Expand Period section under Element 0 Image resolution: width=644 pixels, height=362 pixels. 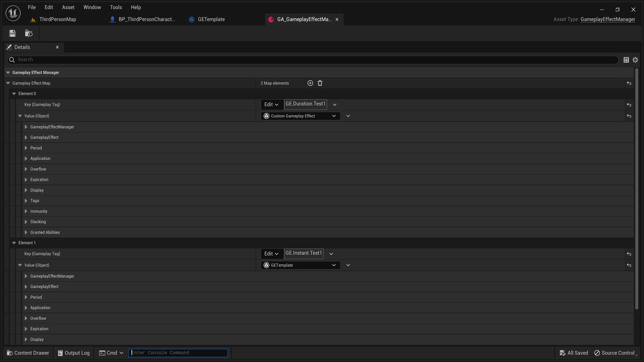[x=26, y=148]
